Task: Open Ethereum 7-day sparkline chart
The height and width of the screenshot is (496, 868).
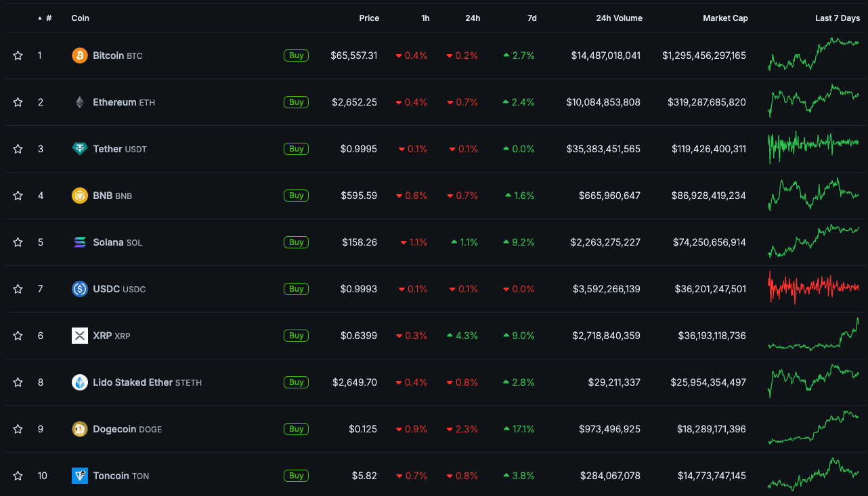Action: pyautogui.click(x=813, y=101)
